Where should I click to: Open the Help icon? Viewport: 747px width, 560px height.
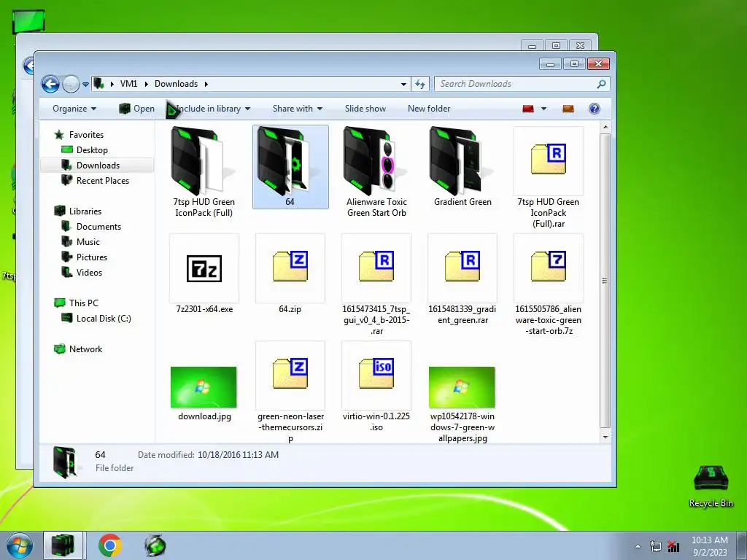click(594, 109)
